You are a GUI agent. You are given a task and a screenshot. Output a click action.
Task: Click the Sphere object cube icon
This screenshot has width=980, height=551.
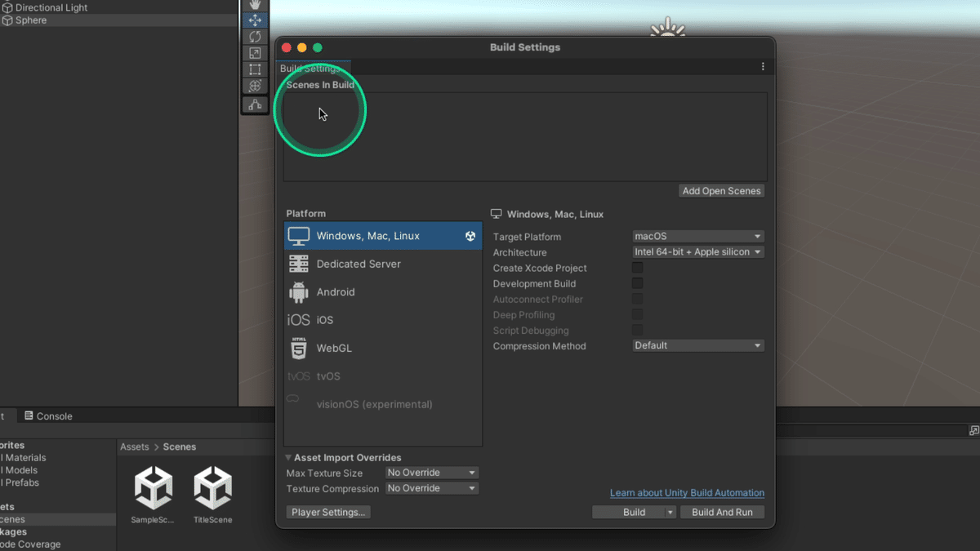[x=7, y=20]
